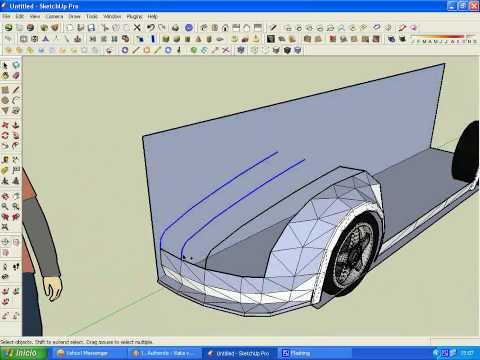
Task: Select the Circle drawing tool
Action: click(5, 100)
